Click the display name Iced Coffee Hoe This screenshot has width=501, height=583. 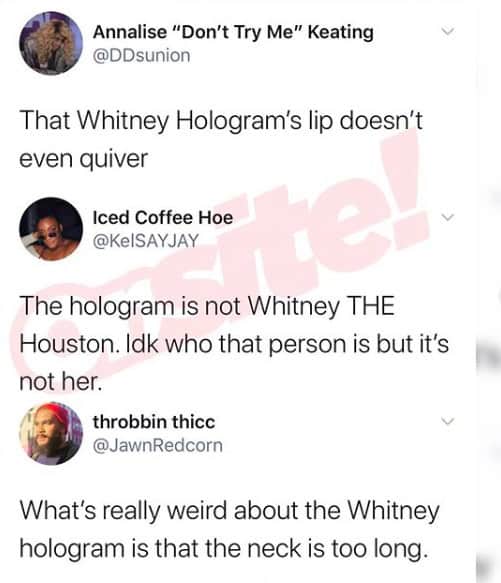163,218
